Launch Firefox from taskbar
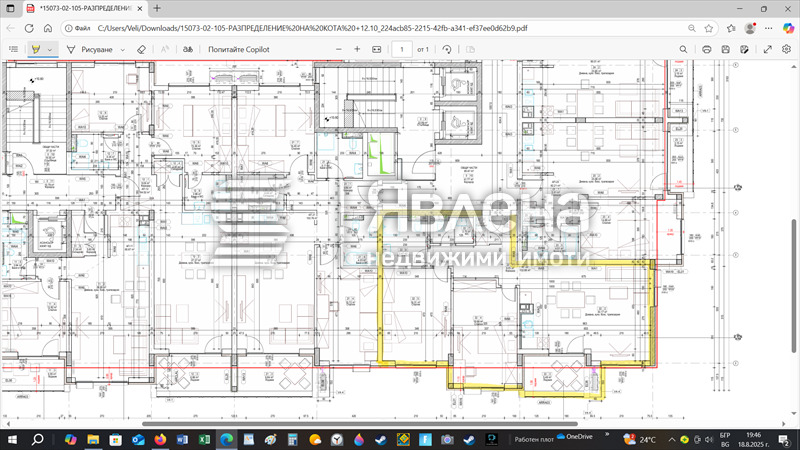The width and height of the screenshot is (800, 450). pyautogui.click(x=160, y=440)
